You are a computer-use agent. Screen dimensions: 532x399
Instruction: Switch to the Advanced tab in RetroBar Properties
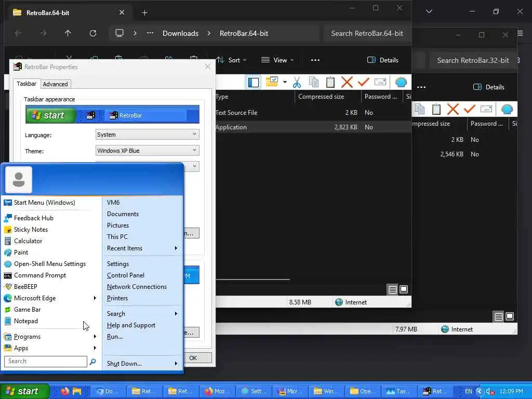point(55,84)
